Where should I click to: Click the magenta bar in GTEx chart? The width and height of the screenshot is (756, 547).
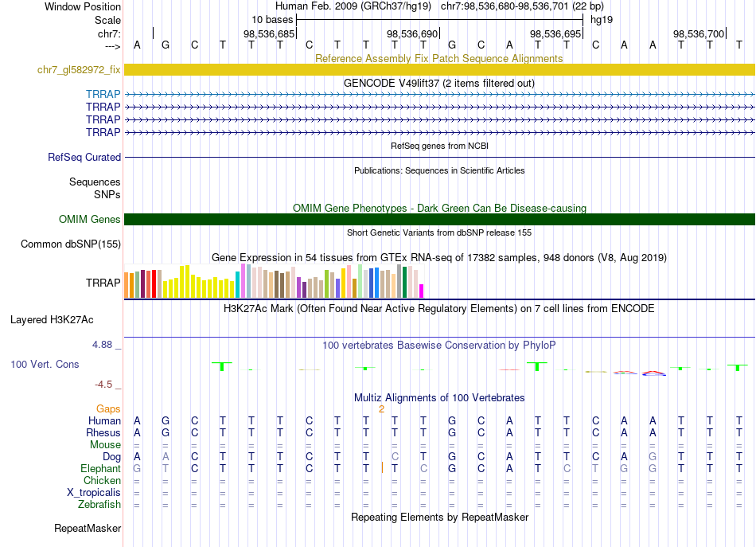[x=422, y=291]
